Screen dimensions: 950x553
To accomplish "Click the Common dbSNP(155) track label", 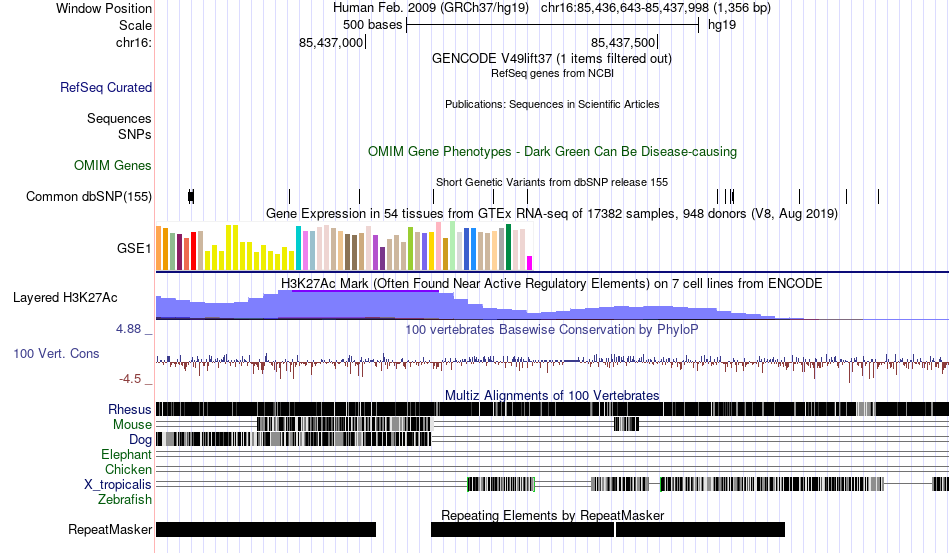I will click(89, 196).
